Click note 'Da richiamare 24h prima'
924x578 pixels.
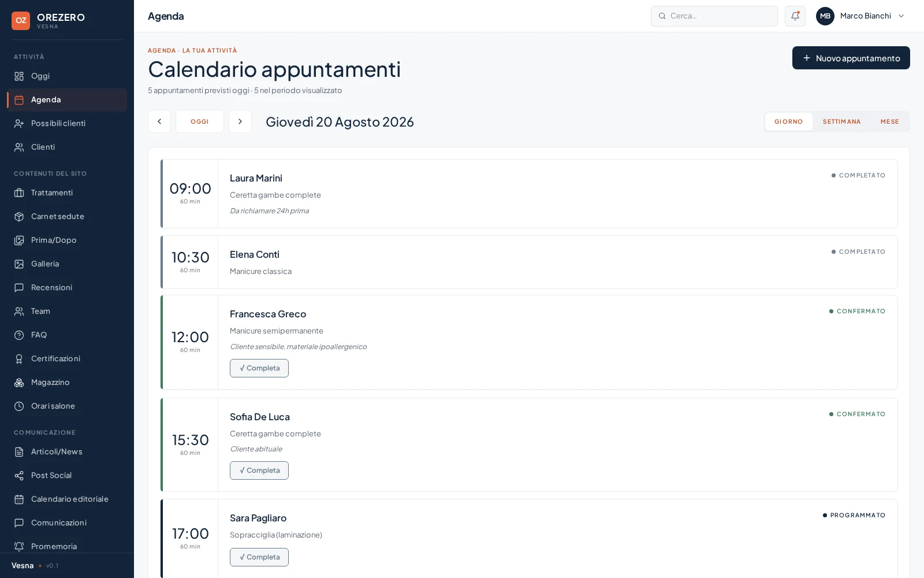(269, 211)
